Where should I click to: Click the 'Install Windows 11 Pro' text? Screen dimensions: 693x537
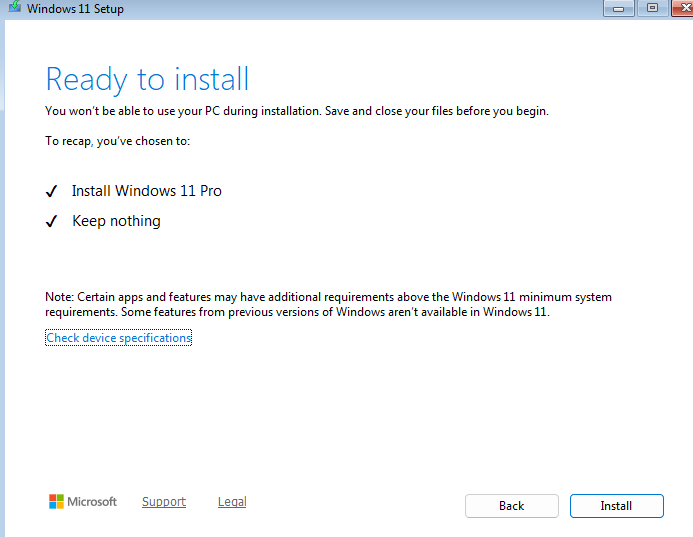pos(147,191)
